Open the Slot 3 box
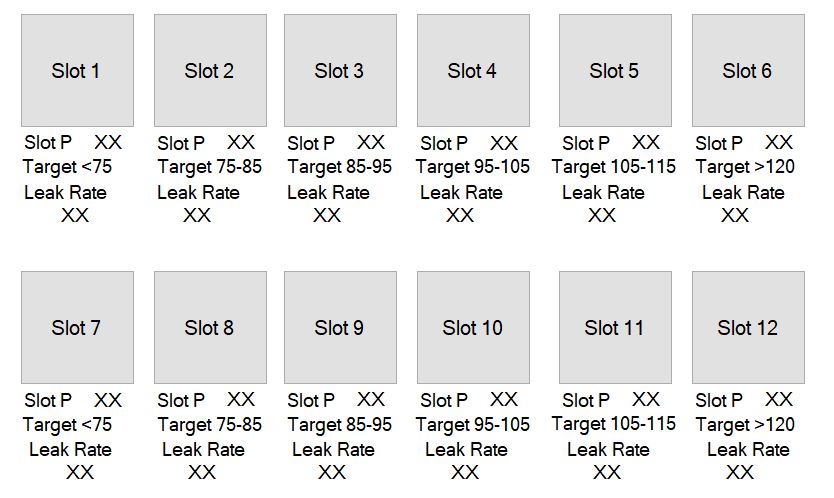The height and width of the screenshot is (498, 834). coord(340,70)
